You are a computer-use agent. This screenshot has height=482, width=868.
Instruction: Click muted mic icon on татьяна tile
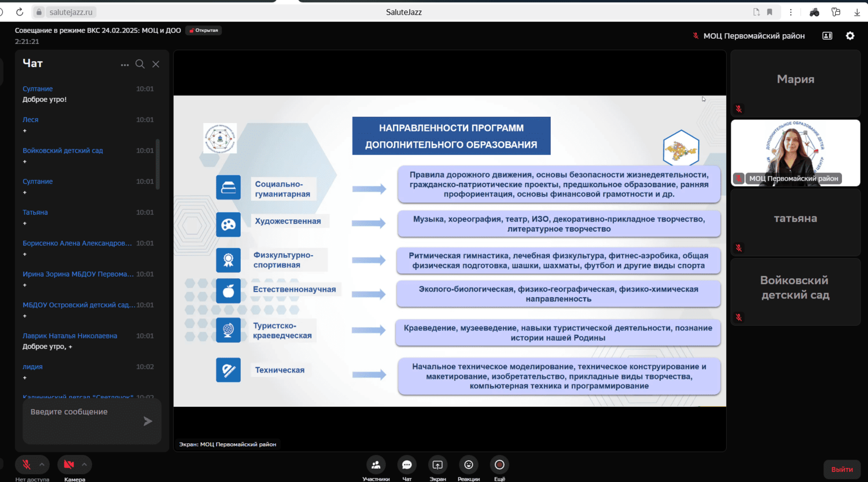tap(739, 248)
